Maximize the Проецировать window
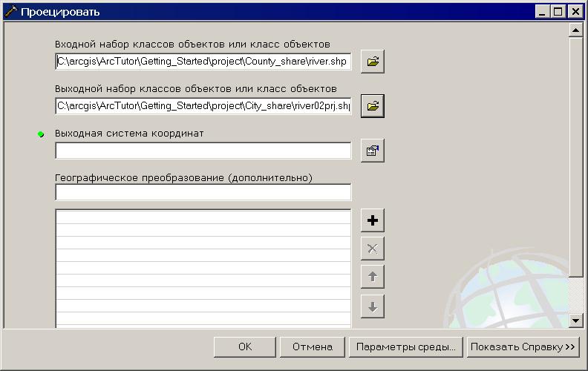The height and width of the screenshot is (371, 588). 558,12
